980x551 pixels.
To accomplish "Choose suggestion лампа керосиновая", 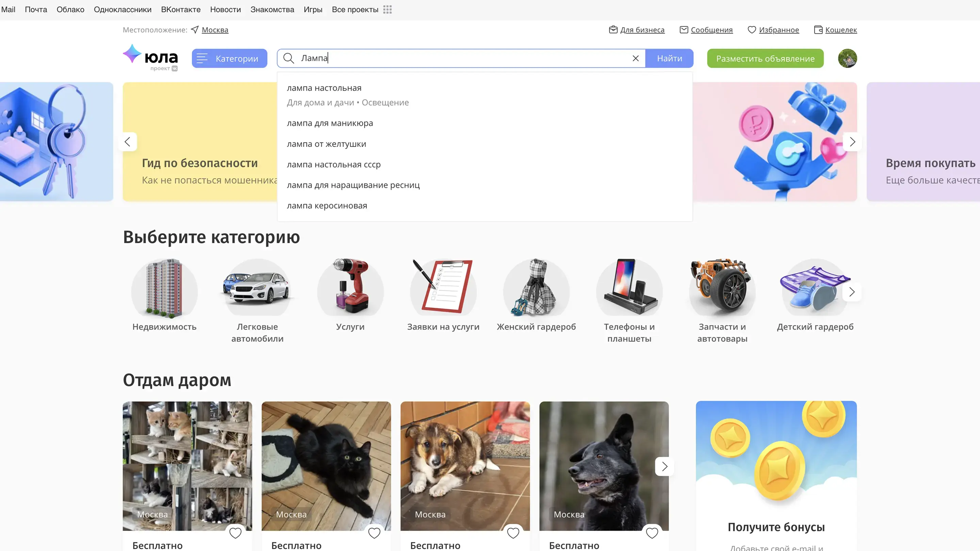I will 326,206.
